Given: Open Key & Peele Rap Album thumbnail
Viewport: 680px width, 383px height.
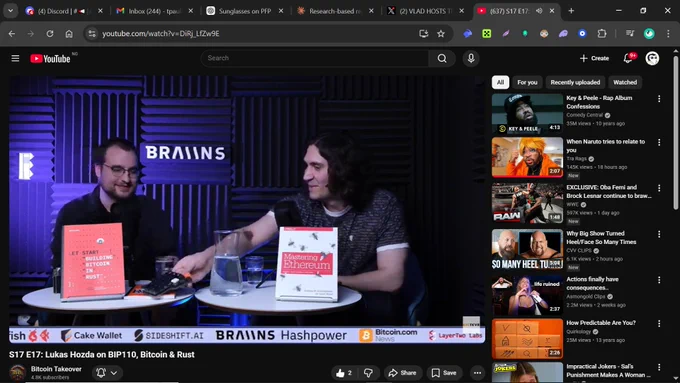Looking at the screenshot, I should coord(527,113).
